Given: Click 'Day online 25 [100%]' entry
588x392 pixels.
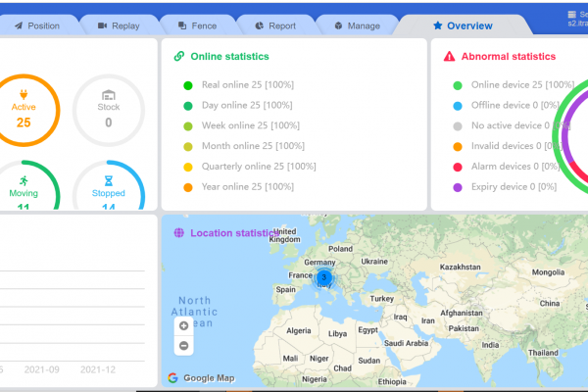Looking at the screenshot, I should (247, 105).
